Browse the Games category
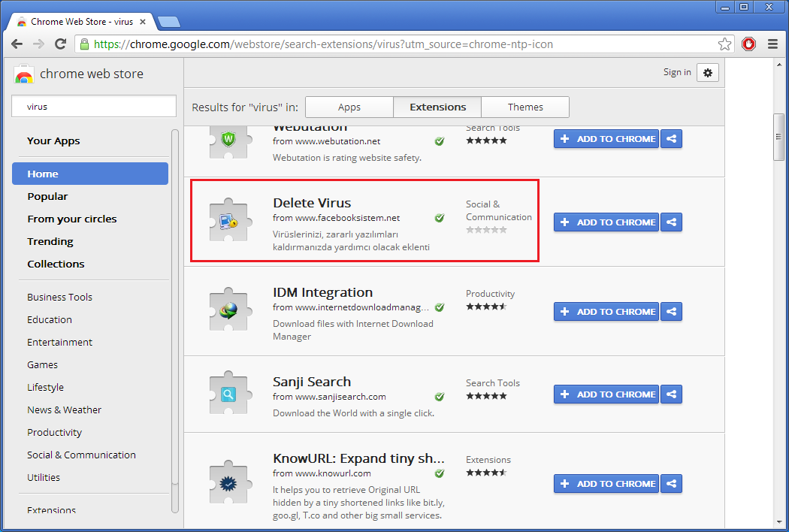Image resolution: width=789 pixels, height=532 pixels. pyautogui.click(x=42, y=365)
